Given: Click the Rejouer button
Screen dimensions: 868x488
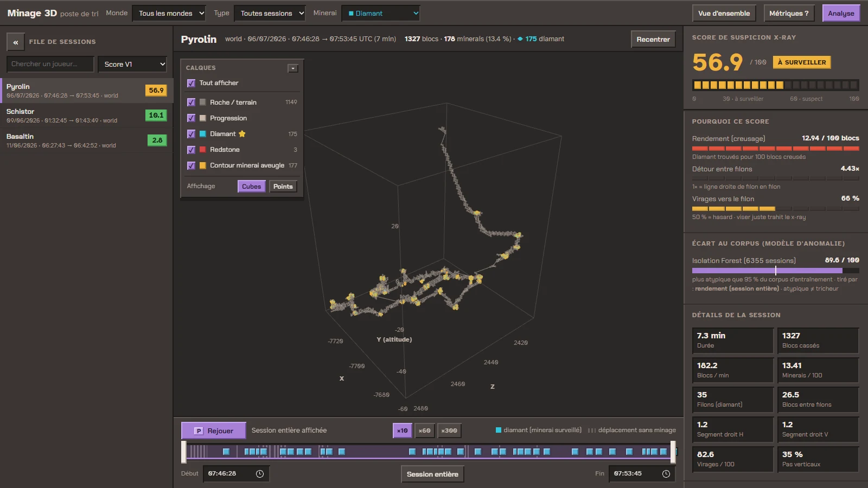Looking at the screenshot, I should tap(213, 431).
